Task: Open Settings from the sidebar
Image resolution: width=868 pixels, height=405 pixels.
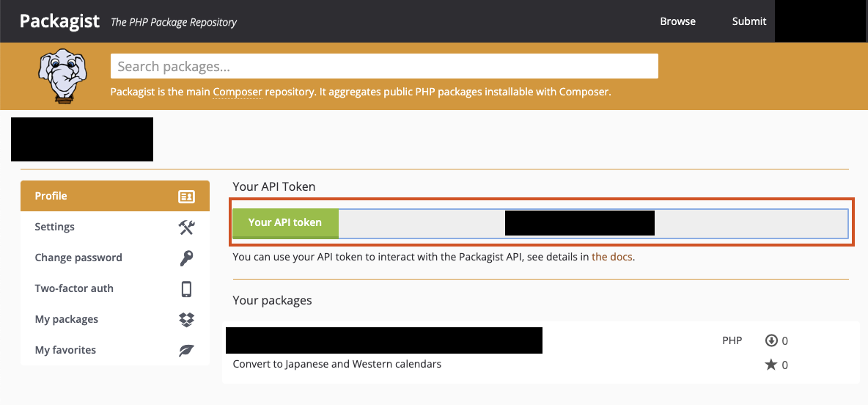Action: pos(115,227)
